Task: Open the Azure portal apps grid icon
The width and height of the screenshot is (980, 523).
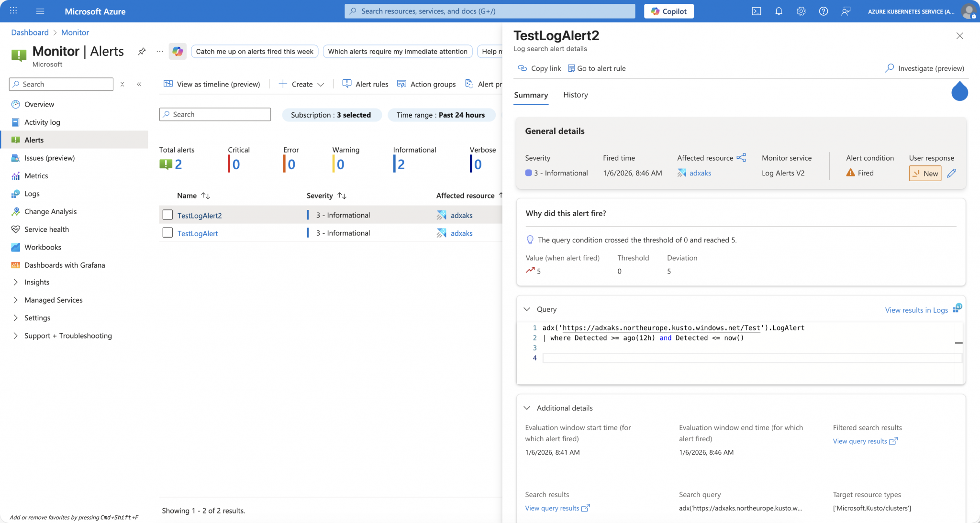Action: (x=13, y=11)
